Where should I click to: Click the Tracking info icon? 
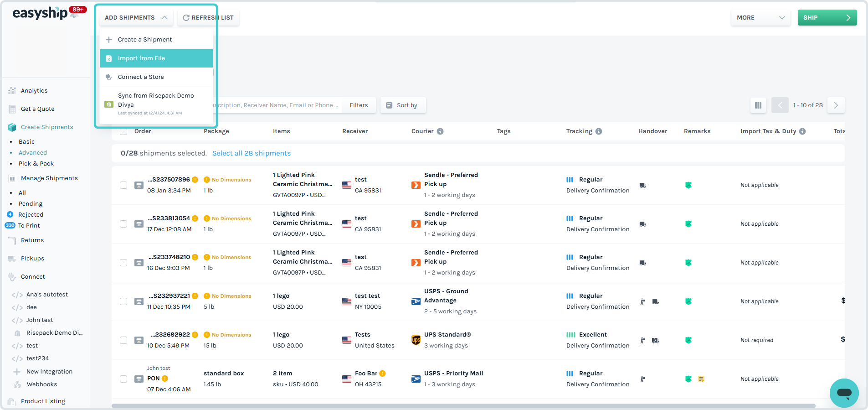[x=599, y=131]
